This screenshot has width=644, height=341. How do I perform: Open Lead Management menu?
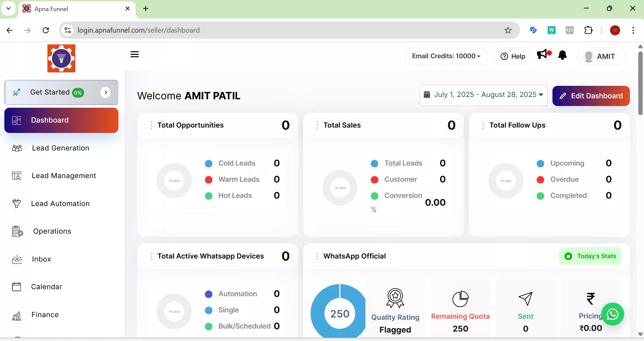tap(61, 176)
